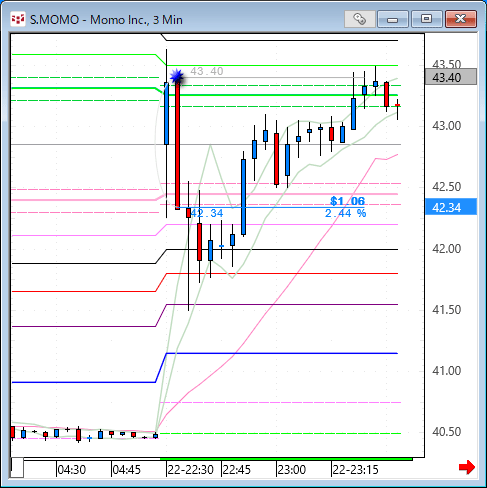Click the '41.50' price axis label
The height and width of the screenshot is (488, 487).
coord(447,310)
